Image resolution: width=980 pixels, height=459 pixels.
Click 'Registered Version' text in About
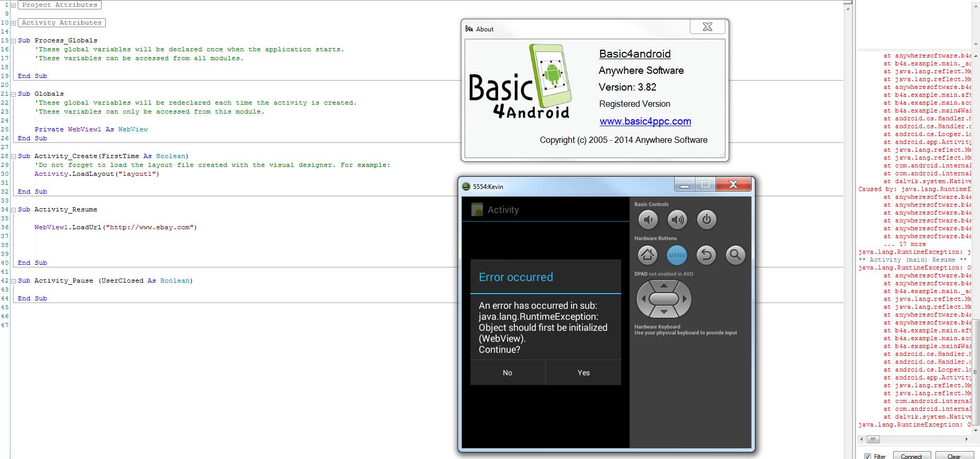click(635, 104)
